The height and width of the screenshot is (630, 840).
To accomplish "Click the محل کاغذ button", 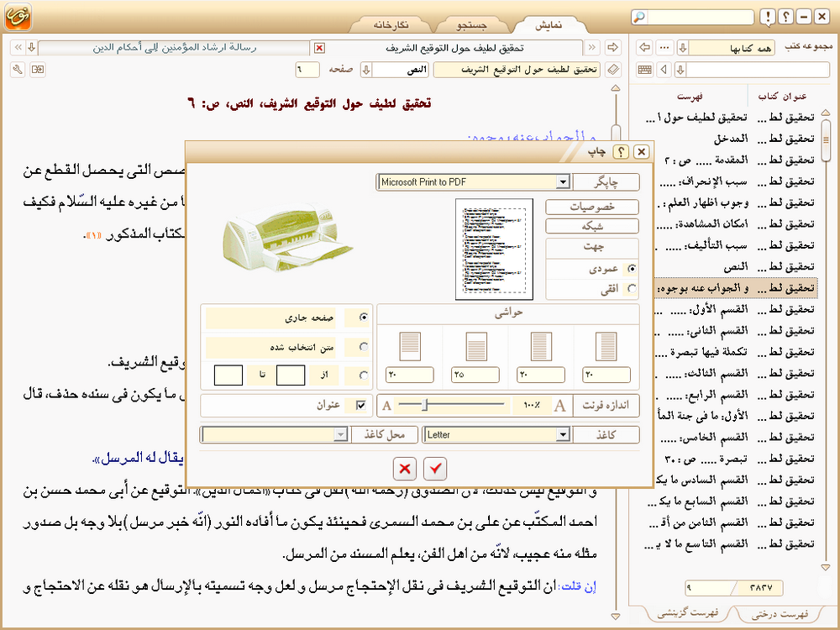I will coord(384,434).
